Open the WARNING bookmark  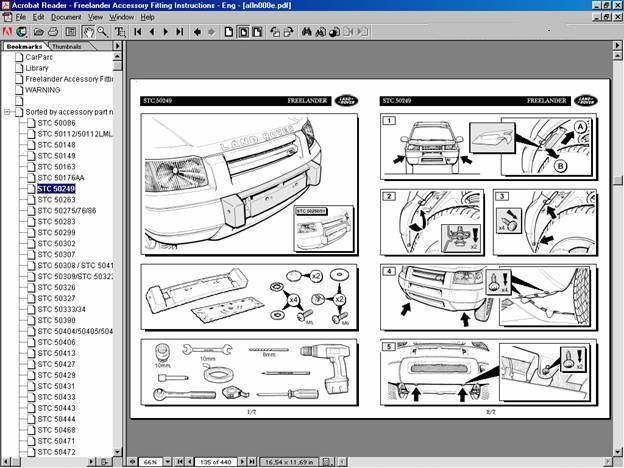43,90
